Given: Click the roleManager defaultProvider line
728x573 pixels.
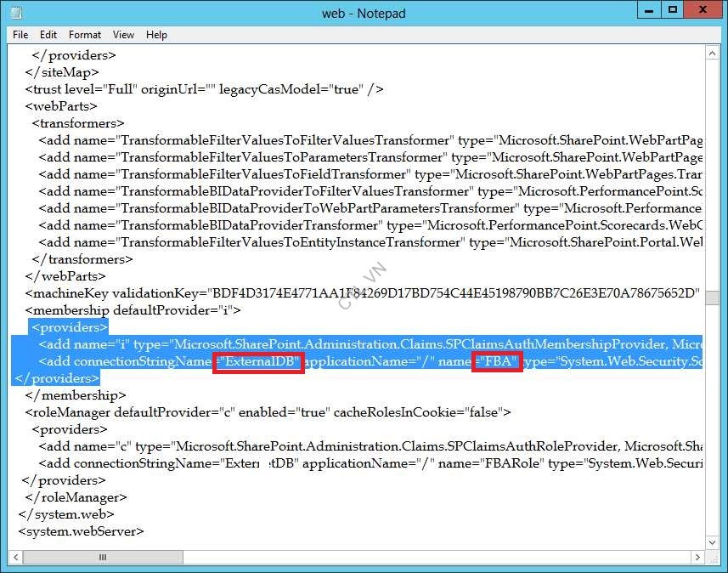Looking at the screenshot, I should pos(255,412).
